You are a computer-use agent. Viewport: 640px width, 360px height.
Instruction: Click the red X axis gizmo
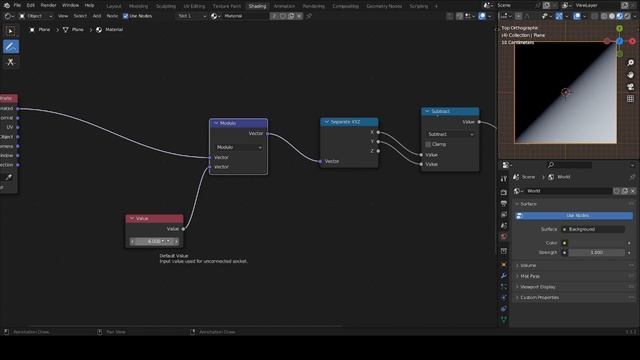coord(632,41)
